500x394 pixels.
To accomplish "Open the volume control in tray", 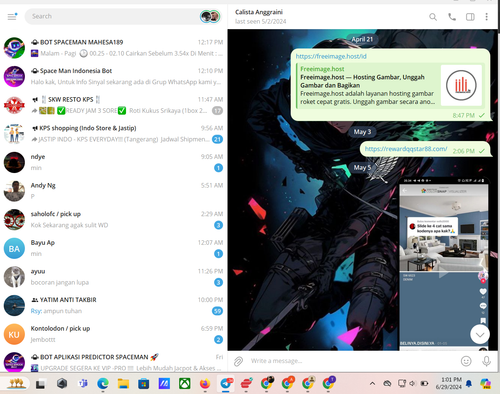I will [x=412, y=384].
